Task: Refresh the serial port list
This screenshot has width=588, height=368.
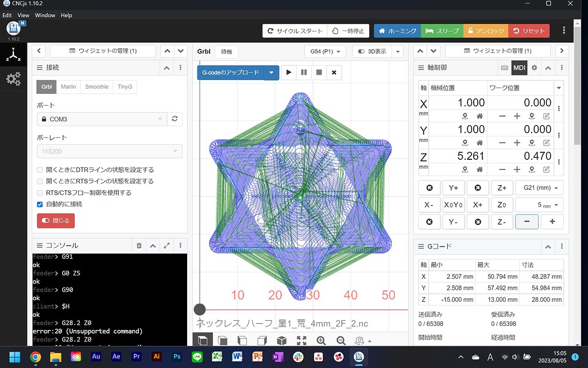Action: pyautogui.click(x=175, y=119)
